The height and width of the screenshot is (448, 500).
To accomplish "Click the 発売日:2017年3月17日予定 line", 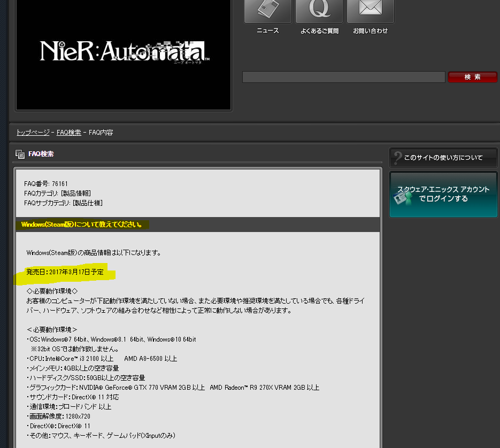I will [x=65, y=272].
